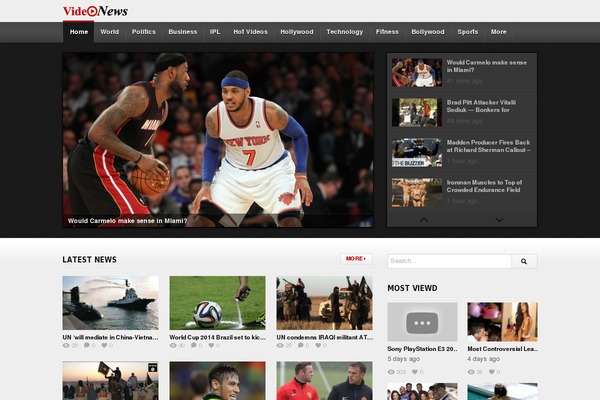Viewport: 600px width, 400px height.
Task: Like the UN condemns IRAQI story with its heart icon
Action: 318,345
